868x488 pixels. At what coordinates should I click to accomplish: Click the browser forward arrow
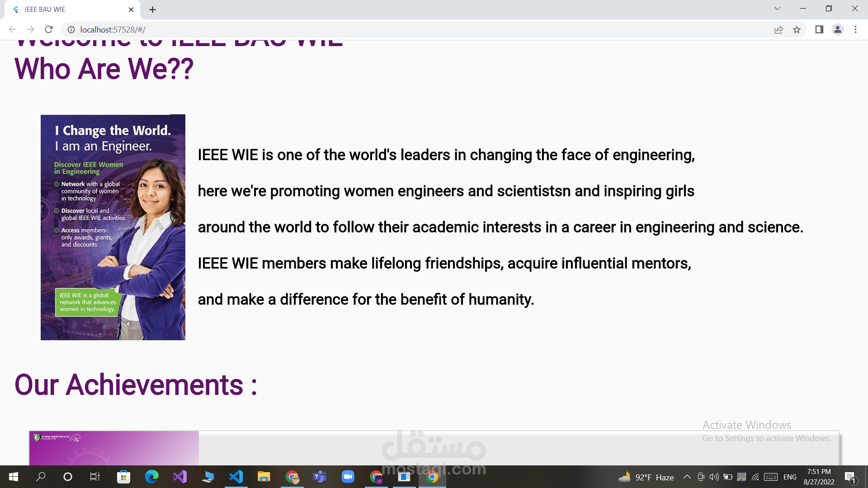pyautogui.click(x=30, y=29)
